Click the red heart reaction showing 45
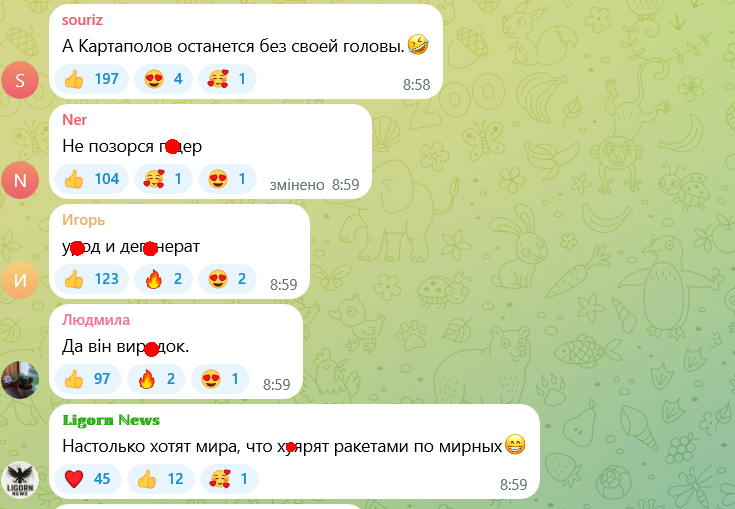This screenshot has height=509, width=735. point(88,479)
